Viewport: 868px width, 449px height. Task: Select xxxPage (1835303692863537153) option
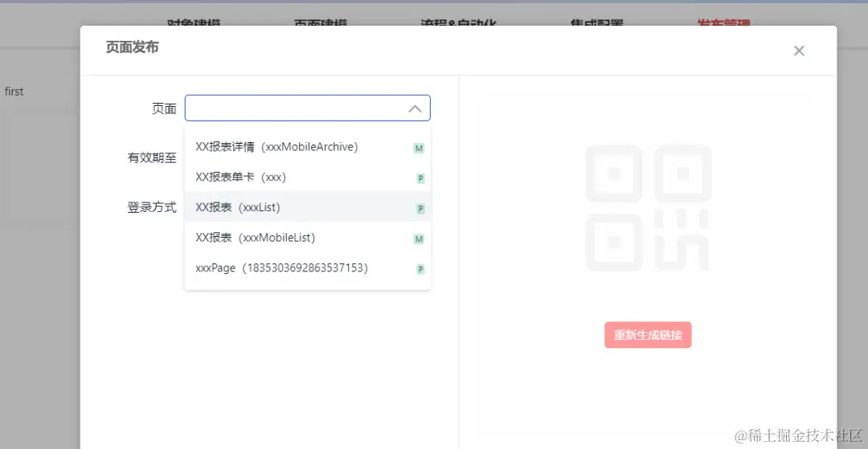point(307,268)
